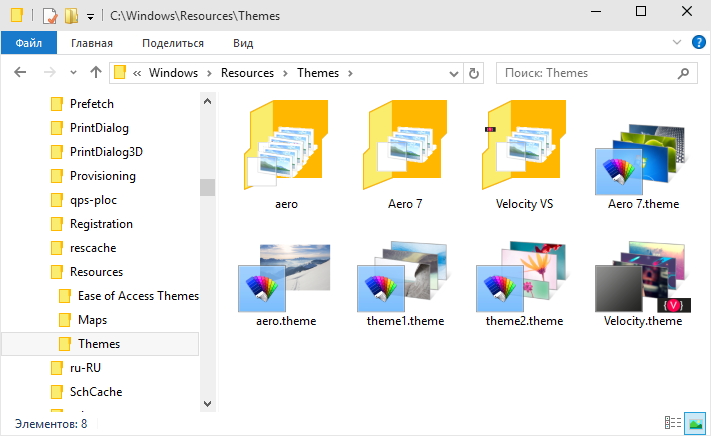
Task: Click navigation pane scroll down arrow
Action: click(x=207, y=404)
